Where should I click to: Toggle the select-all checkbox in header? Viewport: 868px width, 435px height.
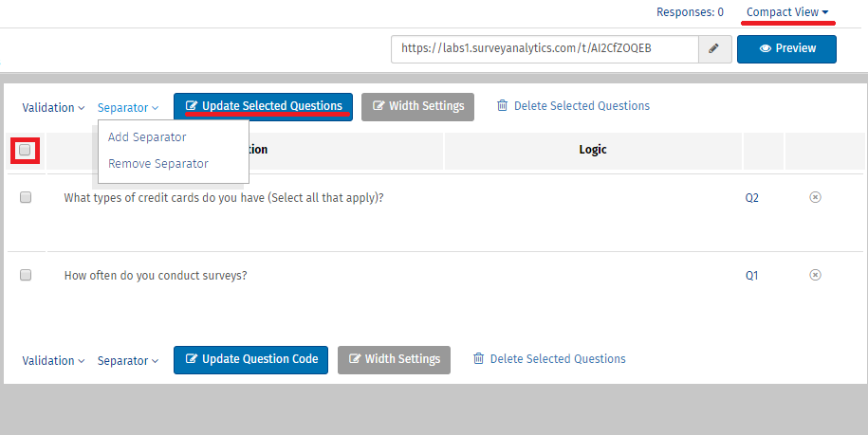point(25,150)
